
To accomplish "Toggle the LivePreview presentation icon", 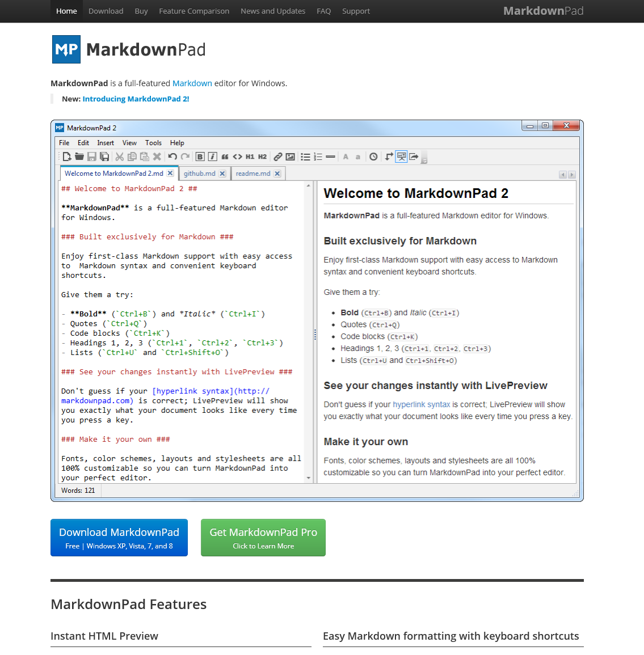I will [401, 157].
